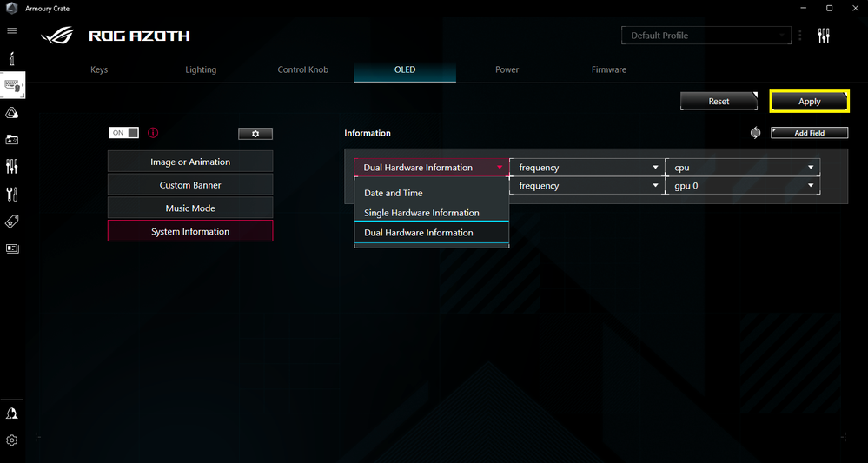Open the hamburger menu in the sidebar
Viewport: 868px width, 463px height.
11,30
